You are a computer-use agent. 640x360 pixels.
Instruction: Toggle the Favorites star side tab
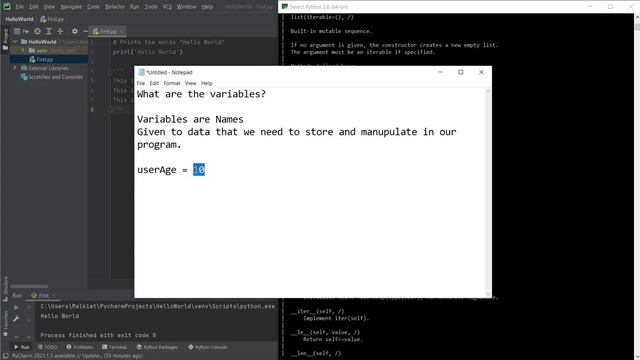click(5, 324)
